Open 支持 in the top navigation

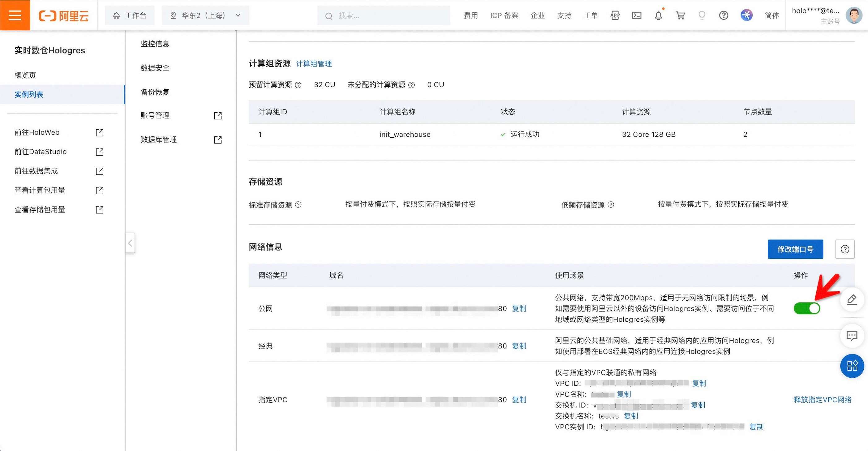click(564, 15)
